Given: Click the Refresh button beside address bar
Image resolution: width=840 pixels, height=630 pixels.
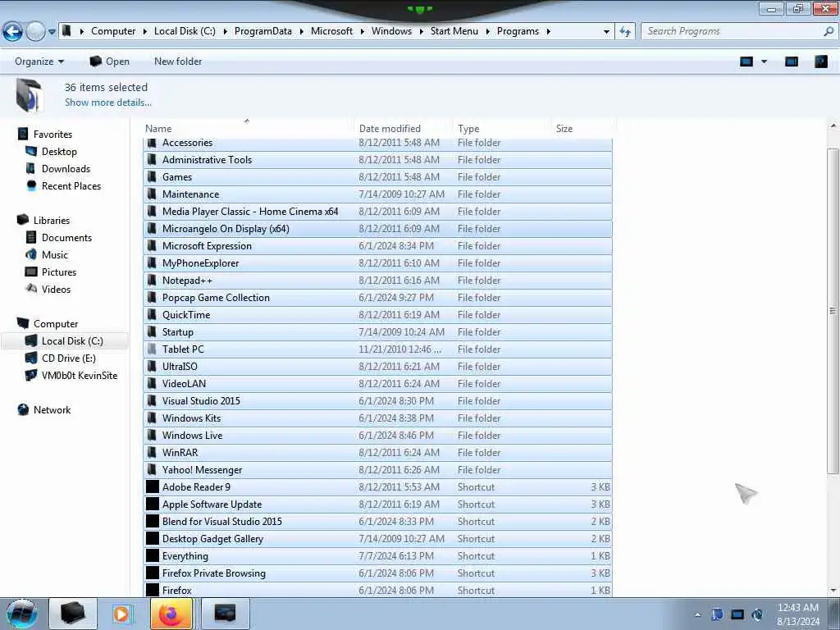Looking at the screenshot, I should click(624, 32).
